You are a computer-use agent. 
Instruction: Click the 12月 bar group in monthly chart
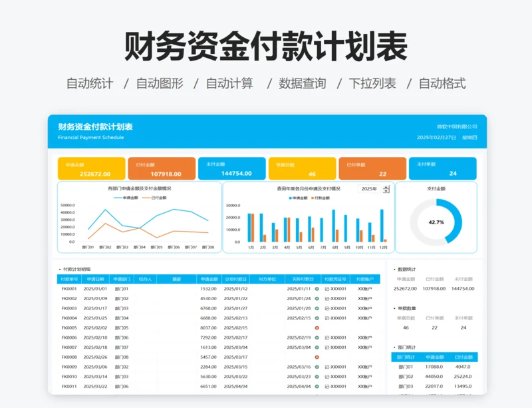point(384,226)
